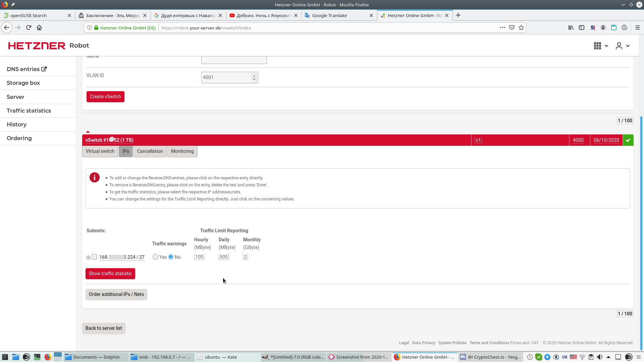Screen dimensions: 644x362
Task: Open Library icon in Firefox toolbar
Action: click(x=571, y=28)
